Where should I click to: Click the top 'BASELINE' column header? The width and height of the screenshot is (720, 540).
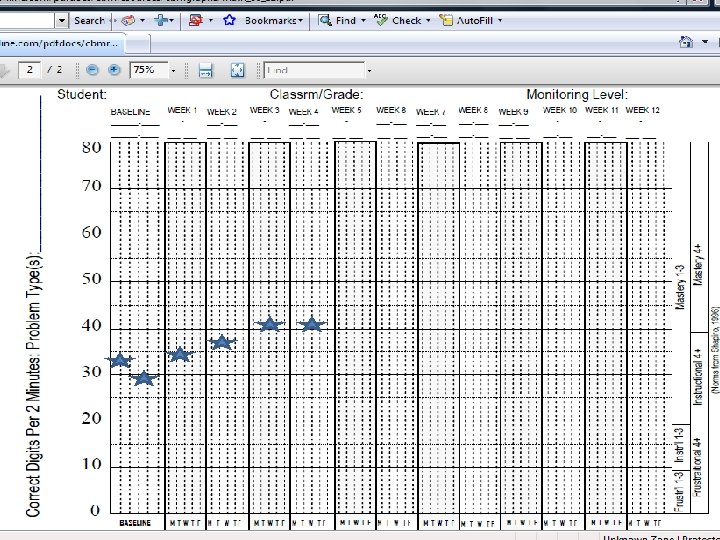click(x=130, y=112)
